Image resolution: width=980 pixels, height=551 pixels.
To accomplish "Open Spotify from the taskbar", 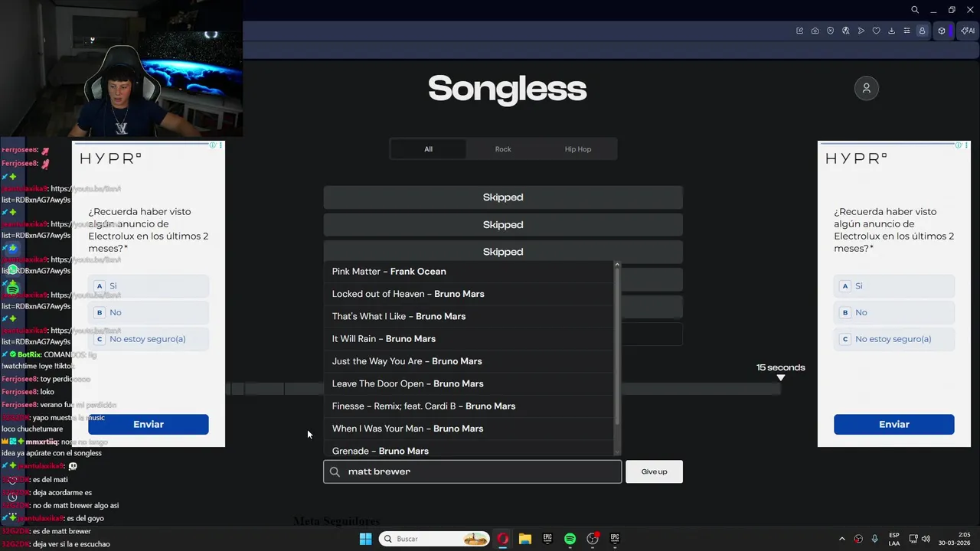I will pyautogui.click(x=570, y=539).
